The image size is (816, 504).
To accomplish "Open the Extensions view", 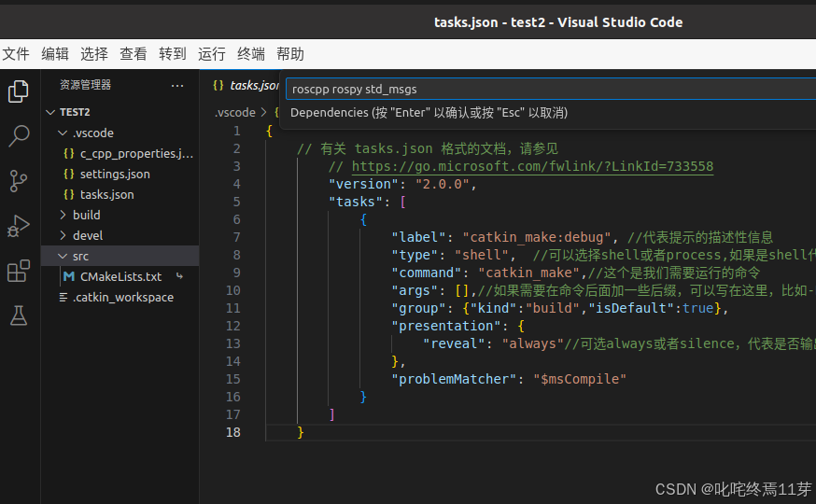I will click(x=19, y=271).
